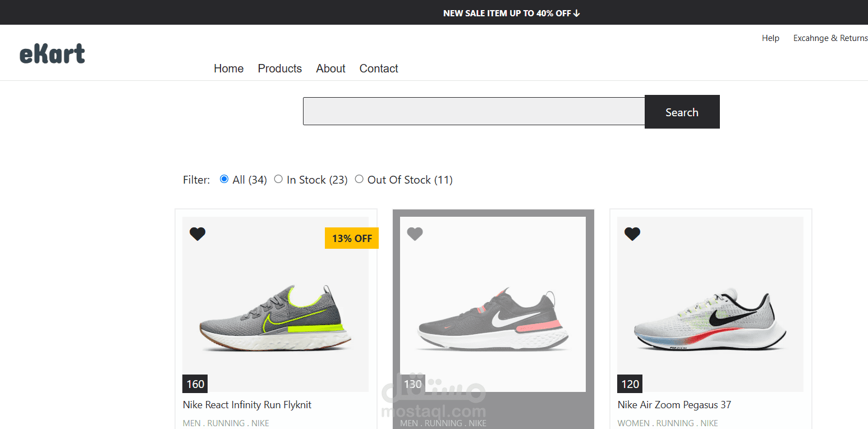This screenshot has width=868, height=429.
Task: Click the 130 price tag
Action: [412, 384]
